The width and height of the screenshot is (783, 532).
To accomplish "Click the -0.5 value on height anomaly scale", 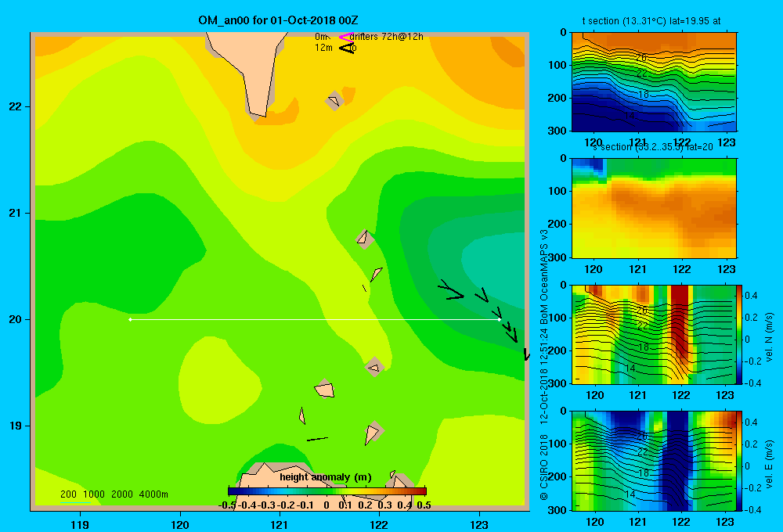I will (x=227, y=505).
